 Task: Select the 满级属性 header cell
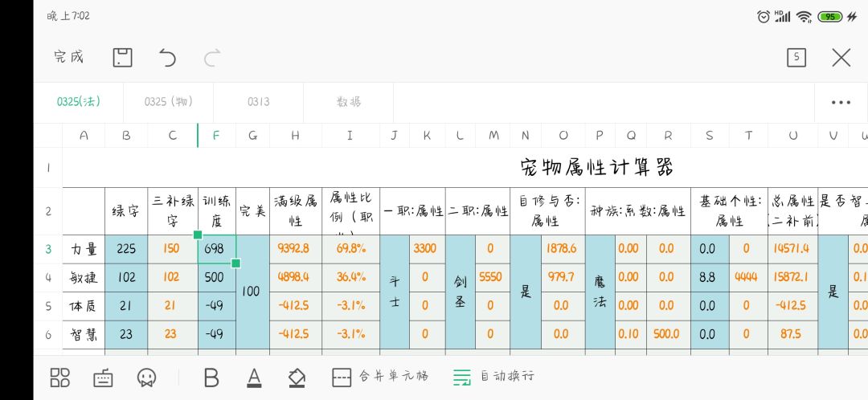pyautogui.click(x=296, y=210)
